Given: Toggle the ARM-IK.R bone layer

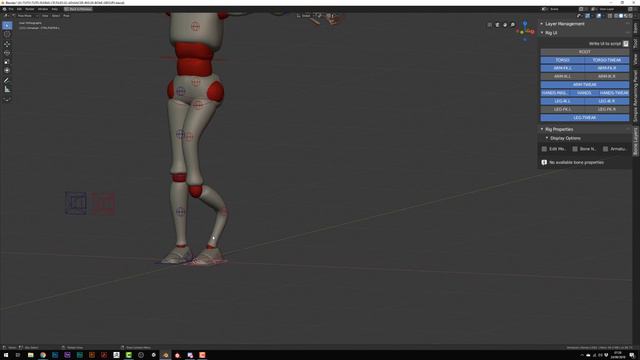Looking at the screenshot, I should click(607, 76).
